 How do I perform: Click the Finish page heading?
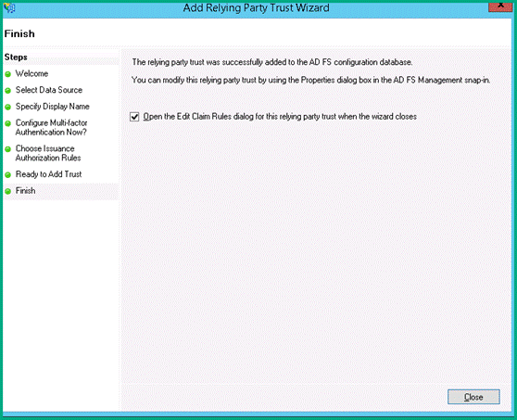pyautogui.click(x=19, y=33)
